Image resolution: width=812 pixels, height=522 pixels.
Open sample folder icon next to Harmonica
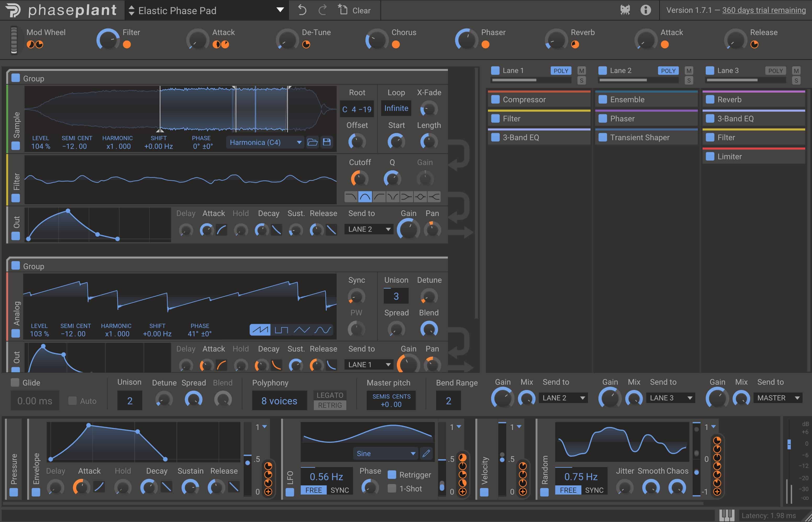point(312,142)
